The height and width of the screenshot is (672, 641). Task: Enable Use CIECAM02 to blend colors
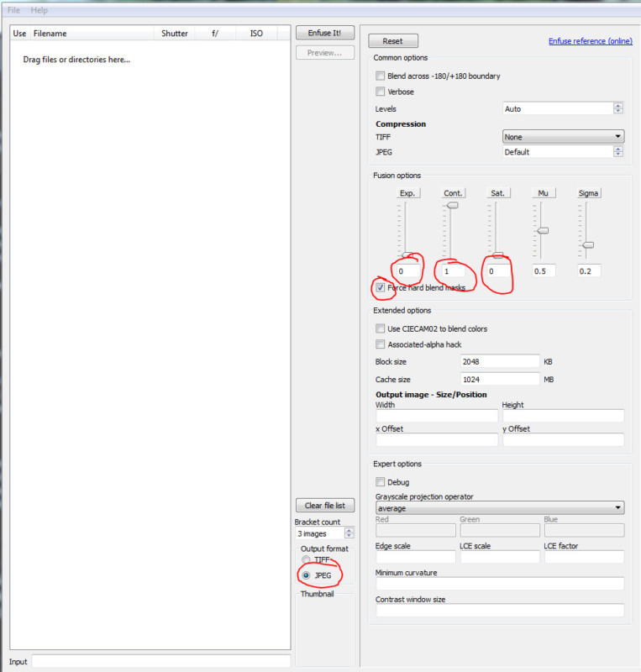point(380,328)
